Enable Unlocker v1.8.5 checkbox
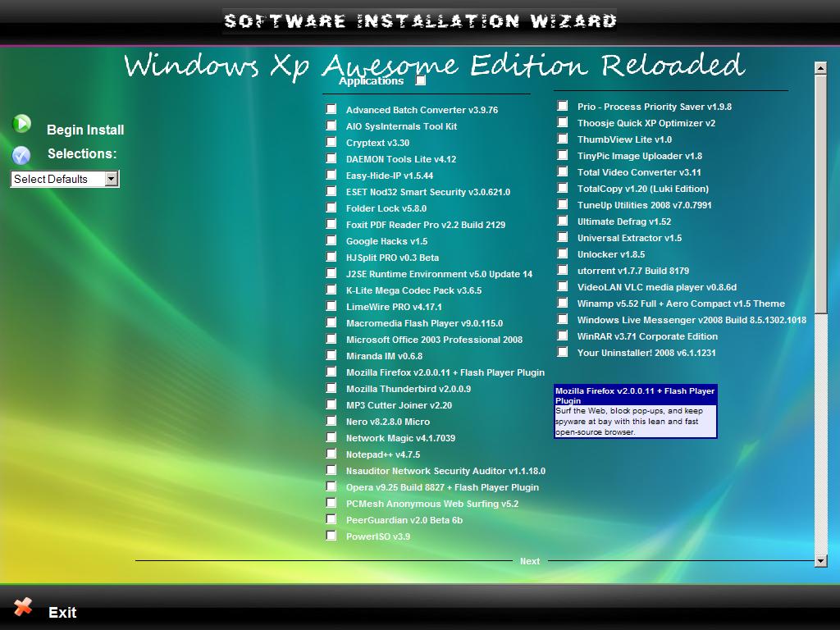The width and height of the screenshot is (840, 630). (563, 254)
